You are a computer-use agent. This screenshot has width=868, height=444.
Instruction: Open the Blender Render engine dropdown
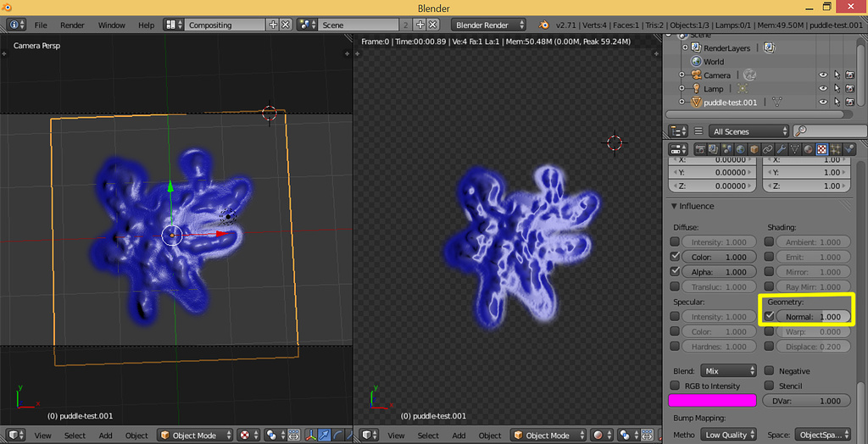pos(489,25)
